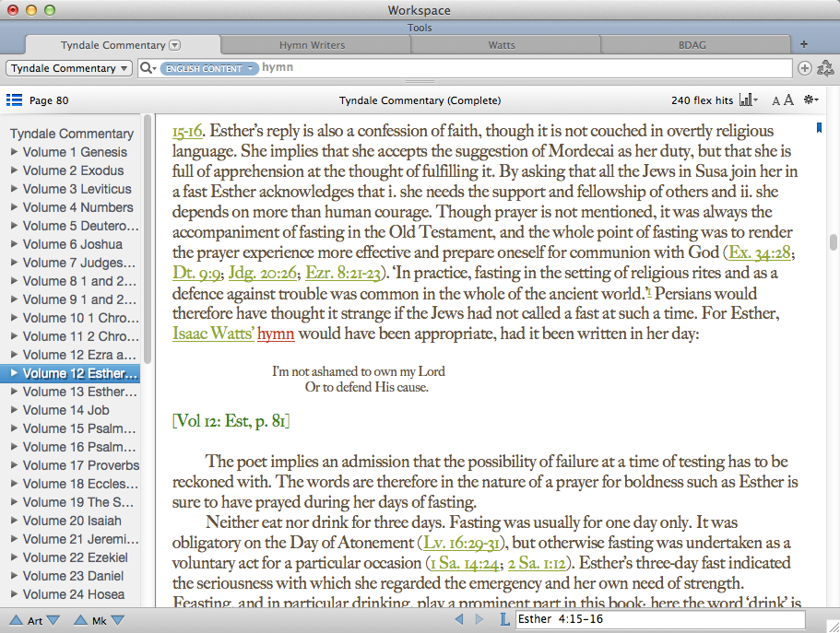Go to previous article with Art up arrow
The width and height of the screenshot is (840, 633).
[x=16, y=620]
